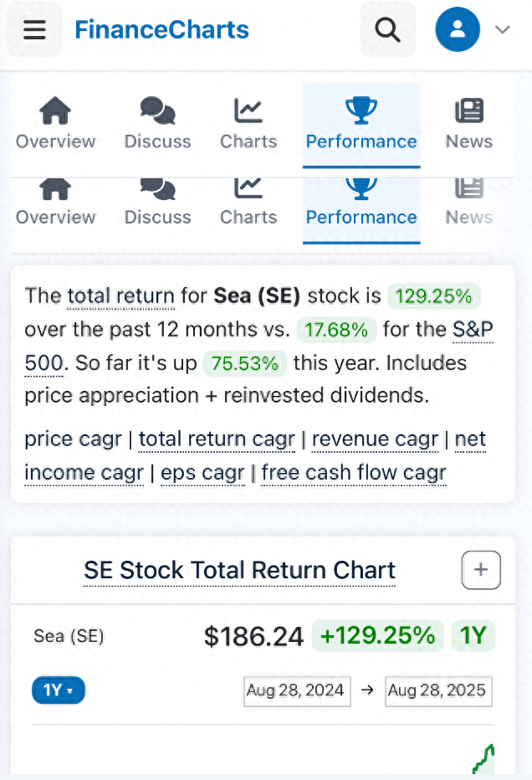Click SE Stock Total Return Chart title

coord(239,570)
